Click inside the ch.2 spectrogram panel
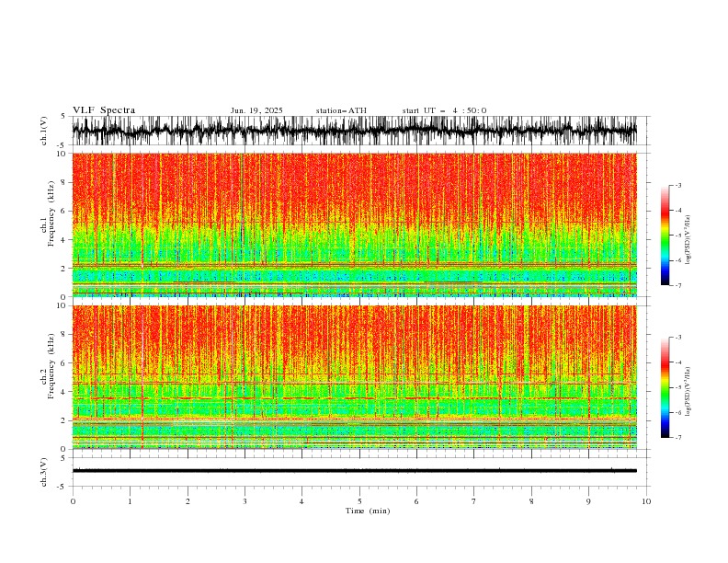This screenshot has height=563, width=728. 354,377
